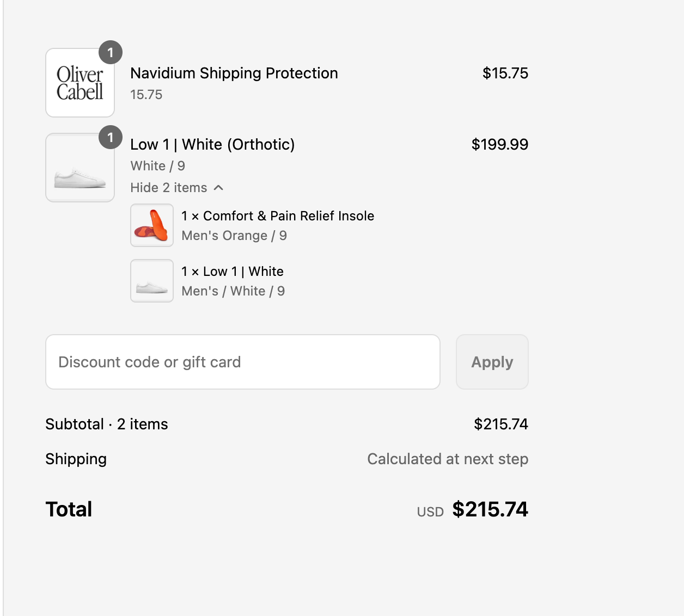
Task: Click the white sneaker product thumbnail
Action: (80, 168)
